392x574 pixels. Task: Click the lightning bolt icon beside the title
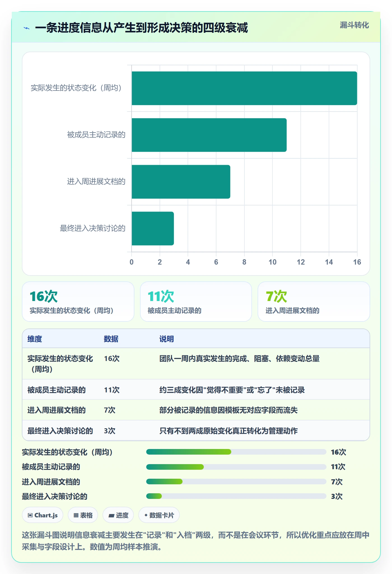(x=27, y=28)
